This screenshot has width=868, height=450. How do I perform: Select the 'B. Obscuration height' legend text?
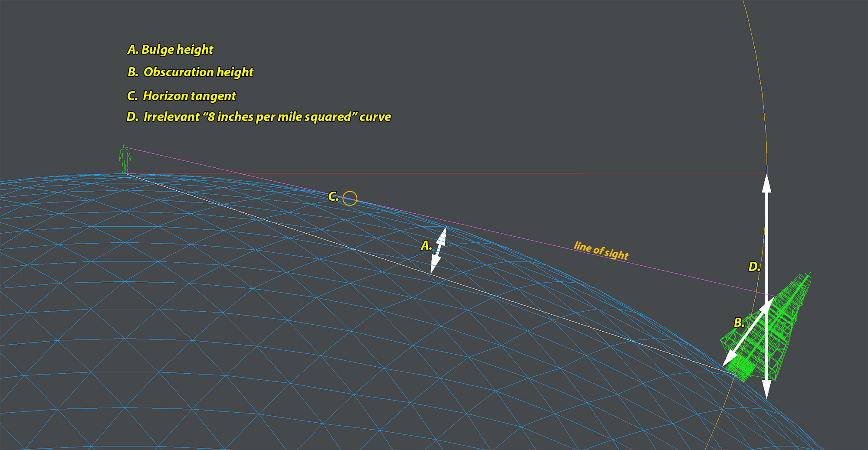coord(190,72)
